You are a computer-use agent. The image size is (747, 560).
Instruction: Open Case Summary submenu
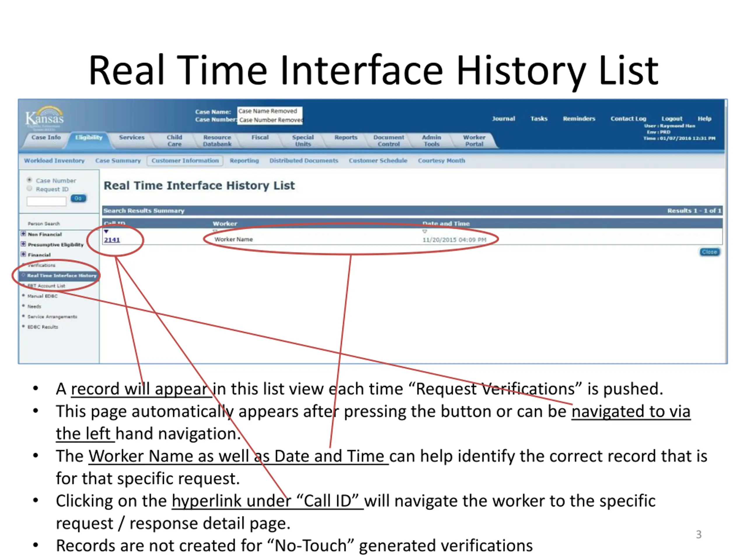[x=118, y=161]
